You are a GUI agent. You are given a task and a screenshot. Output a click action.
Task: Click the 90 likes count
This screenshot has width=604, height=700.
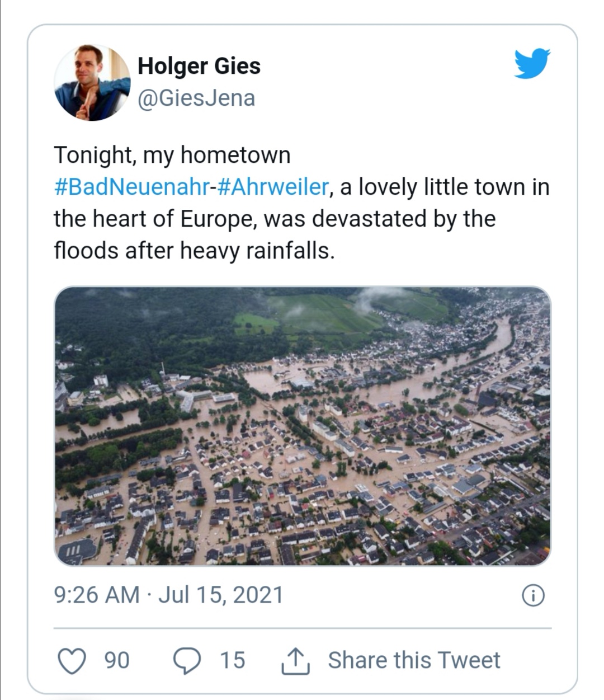(x=117, y=660)
